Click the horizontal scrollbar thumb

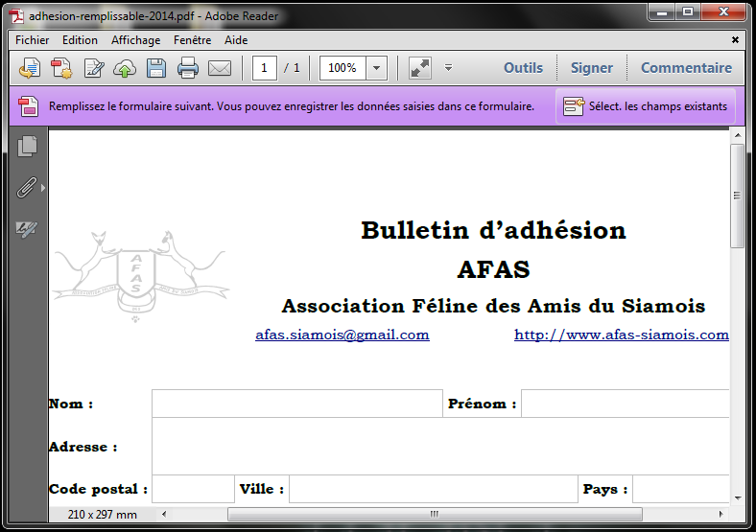coord(435,514)
